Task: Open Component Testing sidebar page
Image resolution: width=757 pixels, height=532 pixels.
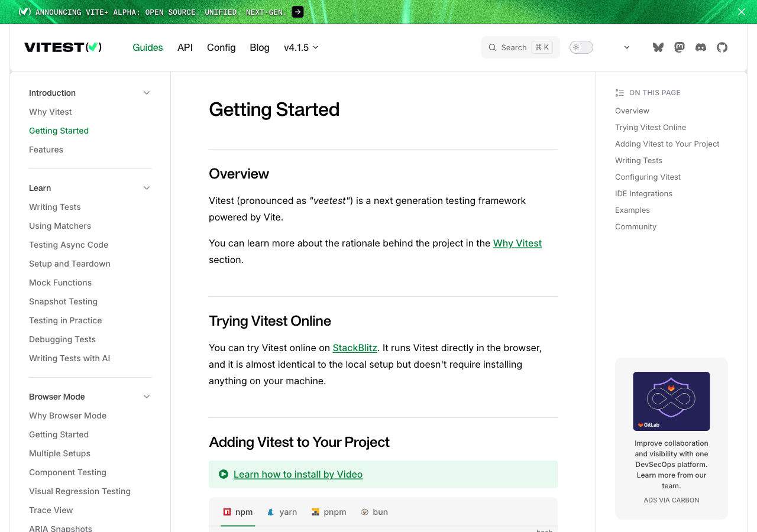Action: click(x=67, y=472)
